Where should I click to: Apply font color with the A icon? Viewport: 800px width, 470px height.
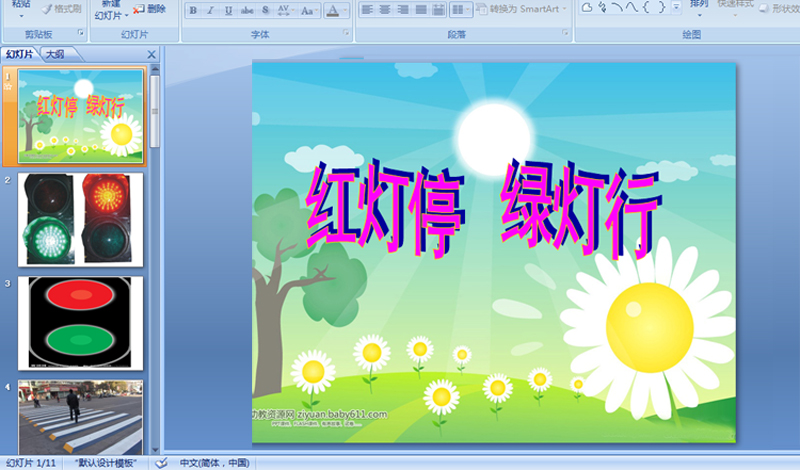click(x=333, y=10)
